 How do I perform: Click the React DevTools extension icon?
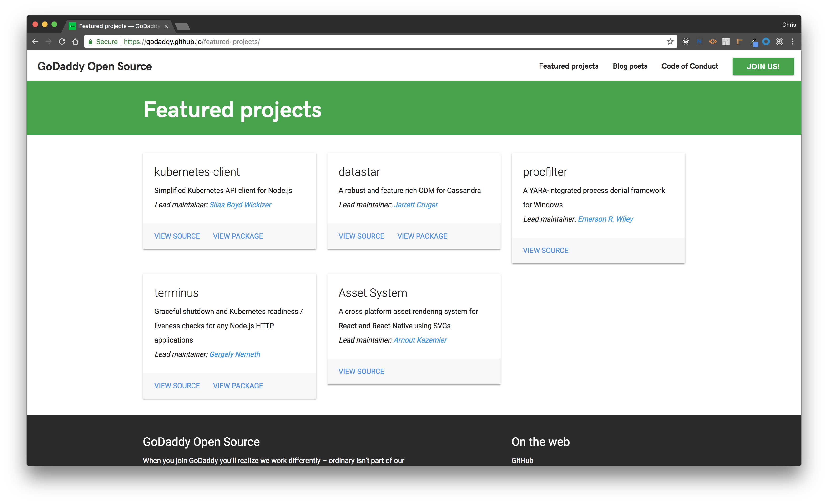click(686, 42)
